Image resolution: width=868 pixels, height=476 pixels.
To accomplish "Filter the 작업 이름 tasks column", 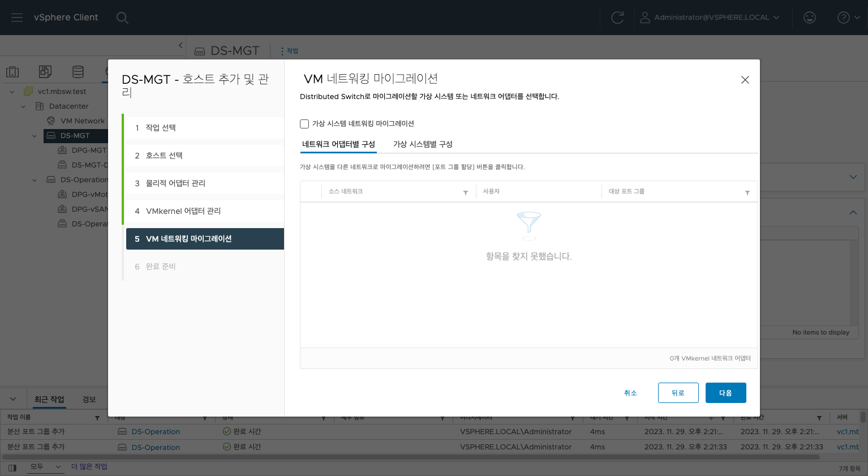I will coord(97,418).
